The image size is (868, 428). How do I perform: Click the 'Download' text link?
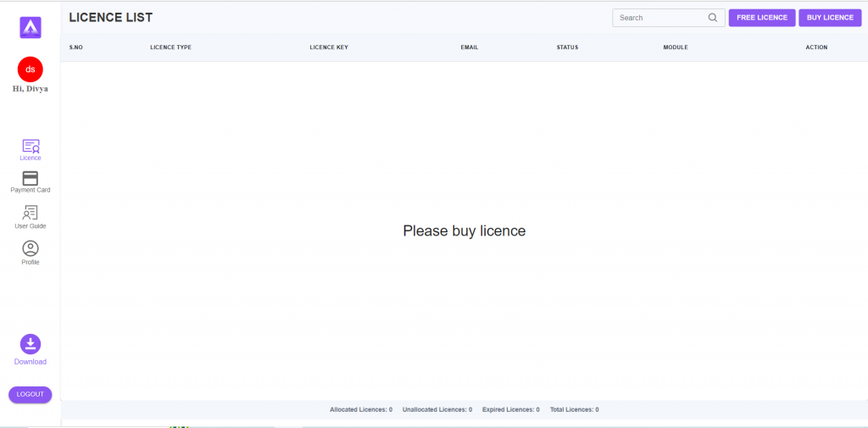31,362
